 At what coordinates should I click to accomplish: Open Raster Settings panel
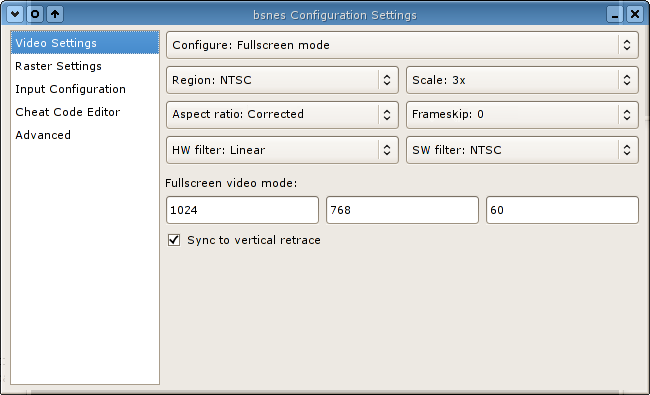point(85,66)
